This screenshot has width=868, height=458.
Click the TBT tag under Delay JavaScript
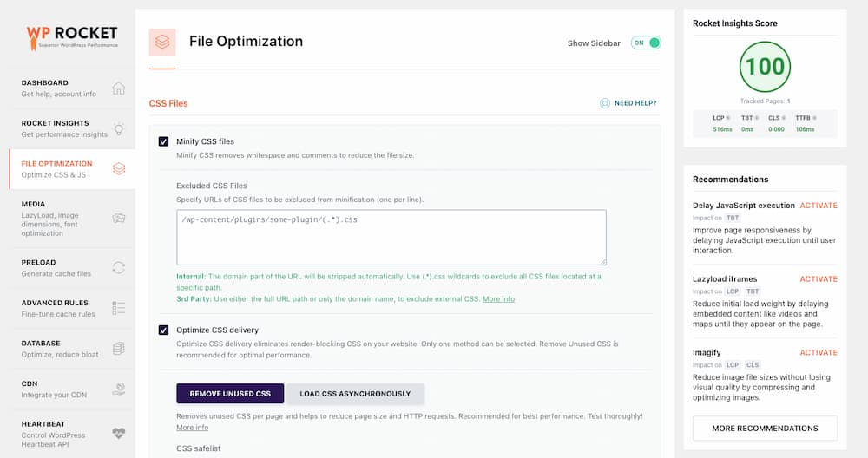point(733,218)
